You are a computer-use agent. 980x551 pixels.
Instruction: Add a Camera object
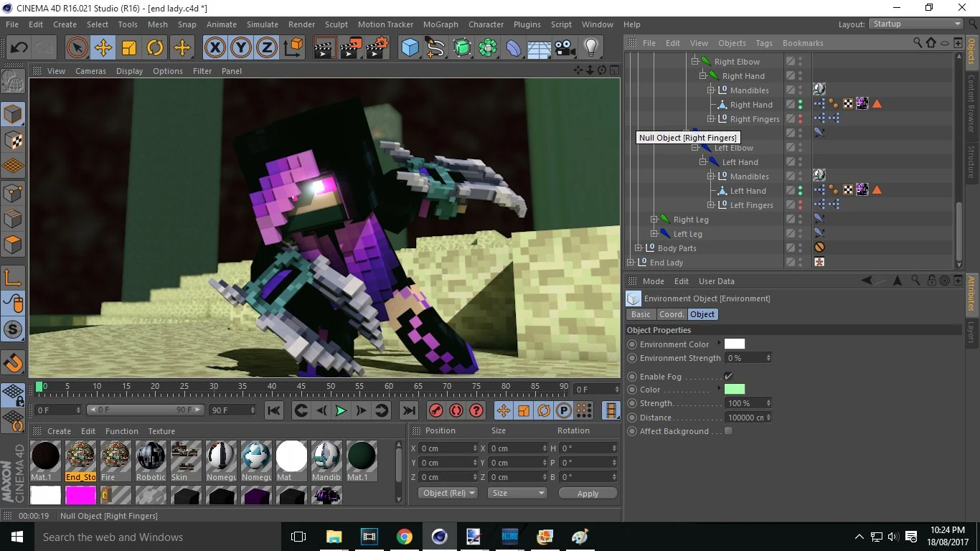tap(565, 48)
